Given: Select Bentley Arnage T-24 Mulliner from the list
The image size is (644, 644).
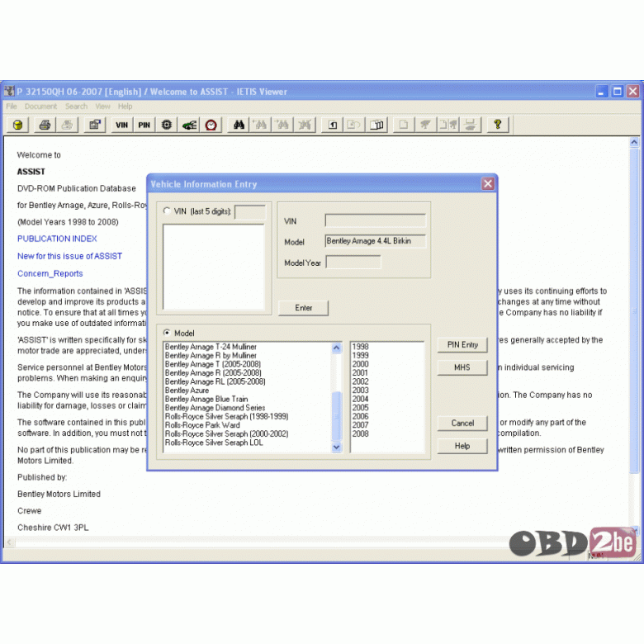Looking at the screenshot, I should [211, 347].
